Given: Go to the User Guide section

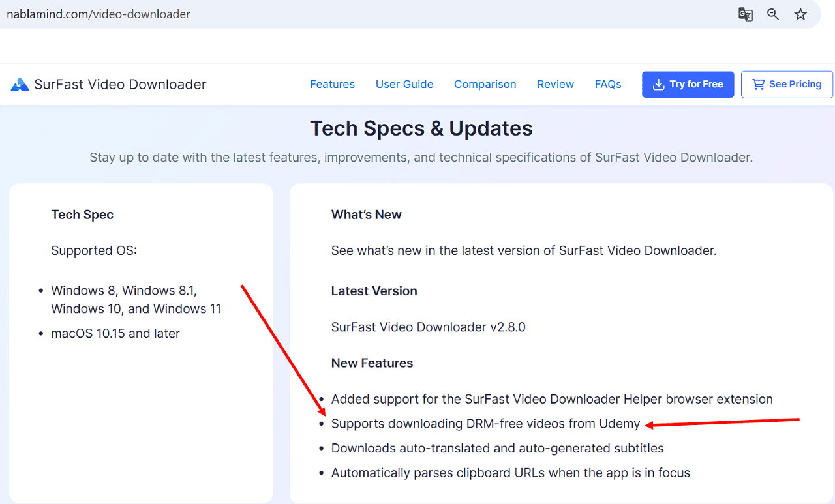Looking at the screenshot, I should [404, 84].
